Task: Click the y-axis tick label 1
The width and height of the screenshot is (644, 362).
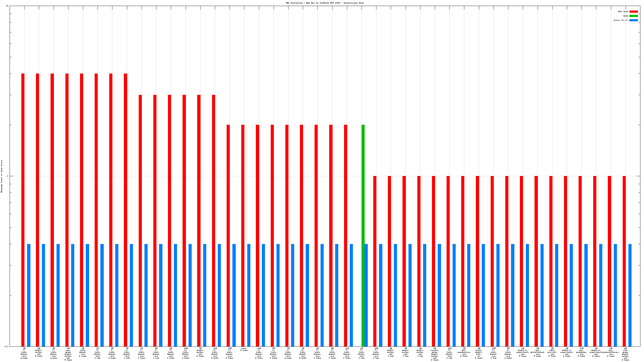Action: point(7,176)
